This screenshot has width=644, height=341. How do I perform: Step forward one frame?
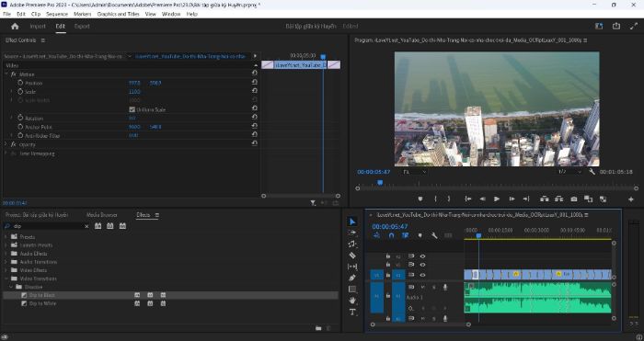(512, 199)
